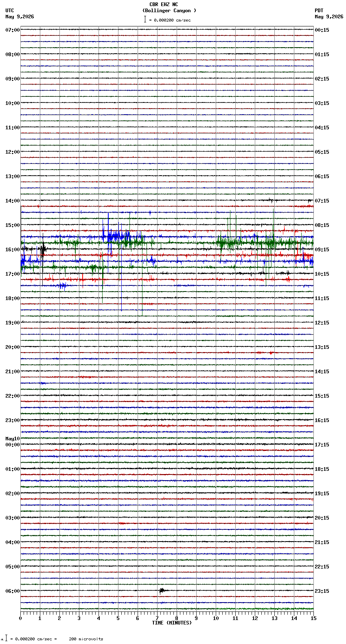Image resolution: width=346 pixels, height=644 pixels.
Task: Click the 00:15 PDT row label
Action: [322, 30]
